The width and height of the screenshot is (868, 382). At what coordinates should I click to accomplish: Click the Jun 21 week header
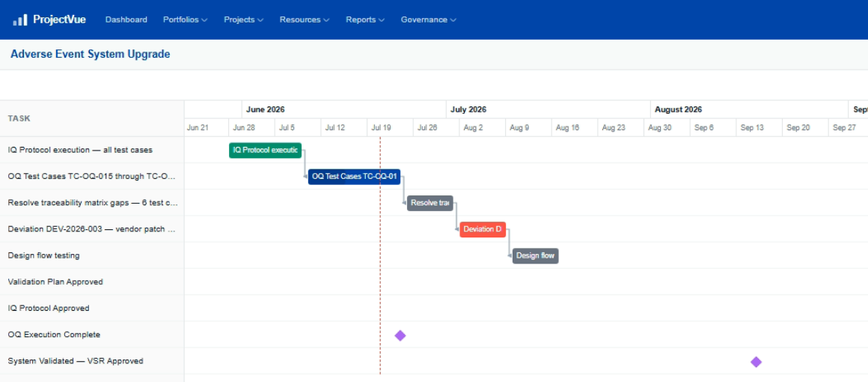(x=206, y=127)
